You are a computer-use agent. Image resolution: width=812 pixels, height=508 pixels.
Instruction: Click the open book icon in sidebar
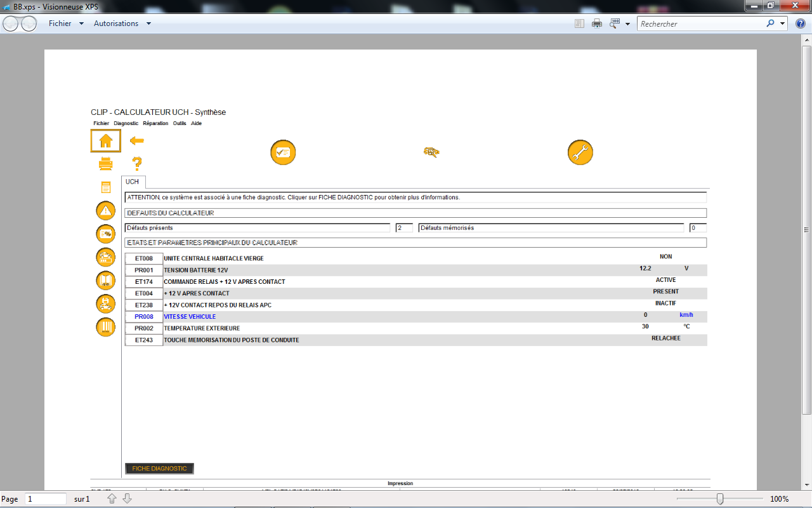(105, 280)
